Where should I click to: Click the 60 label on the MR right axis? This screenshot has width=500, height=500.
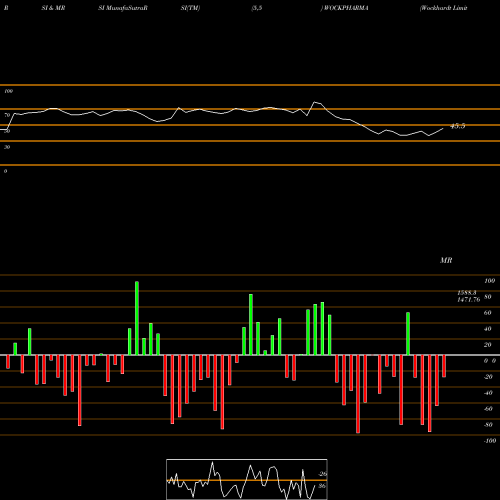click(x=488, y=313)
